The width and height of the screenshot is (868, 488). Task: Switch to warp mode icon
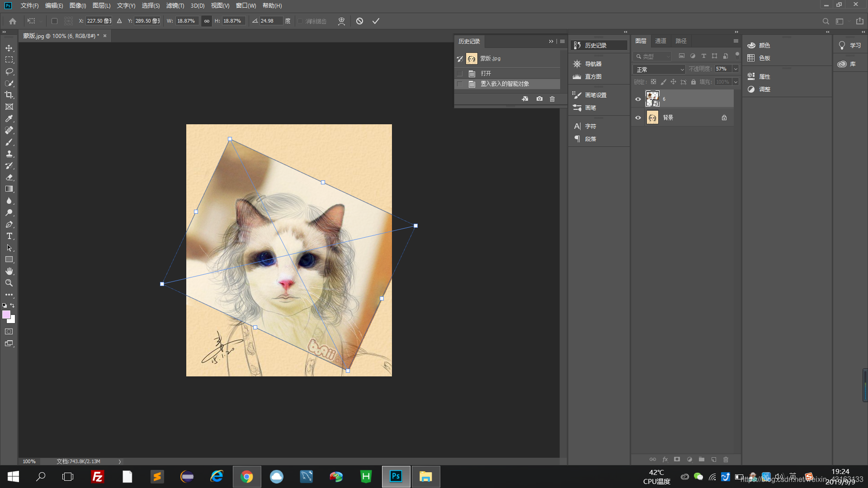click(341, 21)
